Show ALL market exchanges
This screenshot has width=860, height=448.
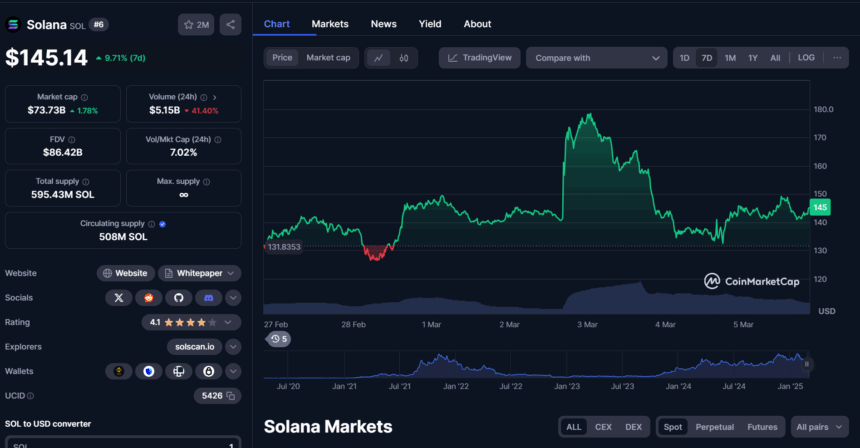coord(574,427)
